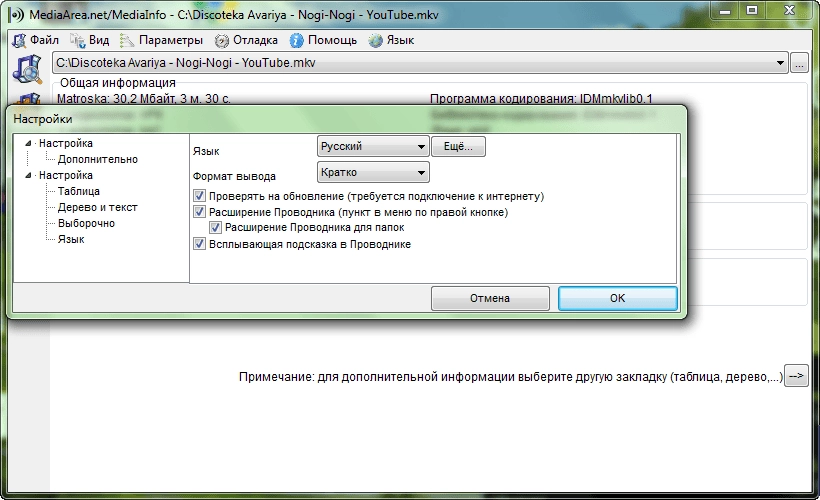The image size is (820, 500).
Task: Click the Помощь info icon
Action: tap(297, 40)
